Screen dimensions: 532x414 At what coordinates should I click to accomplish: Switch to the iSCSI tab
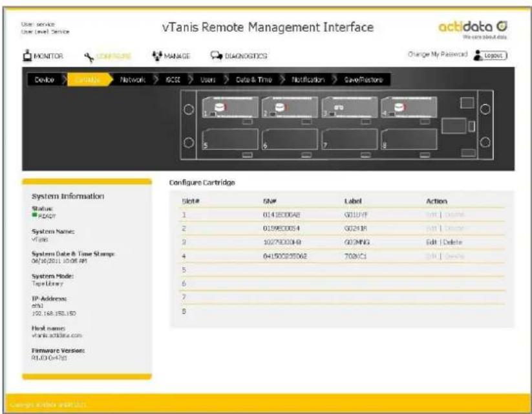click(173, 80)
